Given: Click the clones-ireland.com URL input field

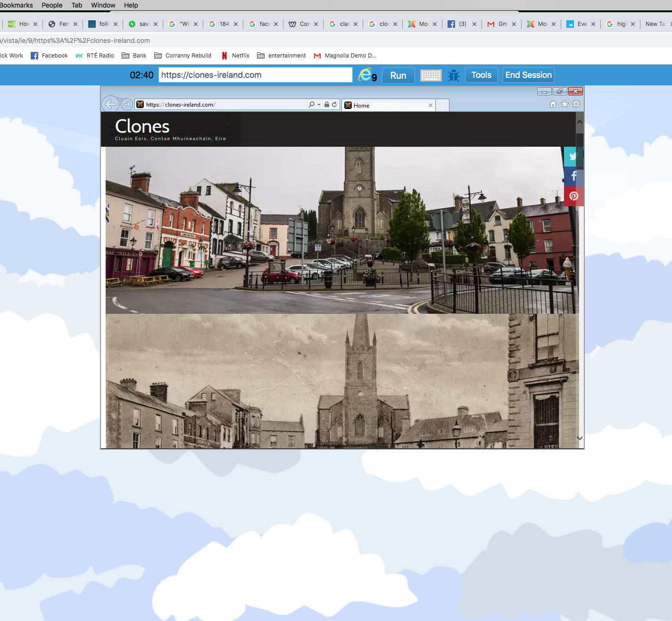Looking at the screenshot, I should click(x=255, y=75).
